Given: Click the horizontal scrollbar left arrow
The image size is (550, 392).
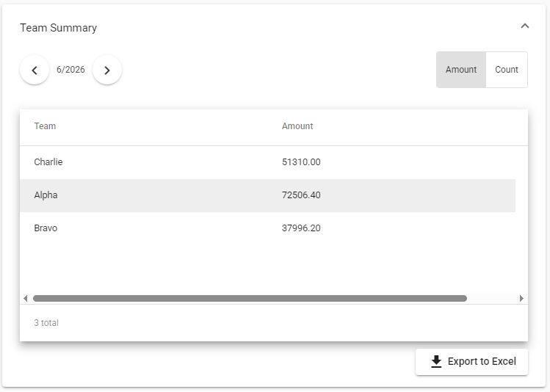Looking at the screenshot, I should click(x=25, y=298).
